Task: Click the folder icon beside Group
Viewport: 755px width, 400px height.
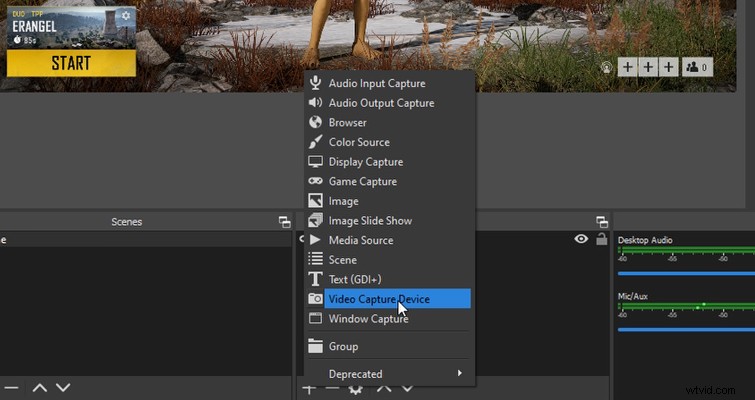Action: [x=315, y=346]
